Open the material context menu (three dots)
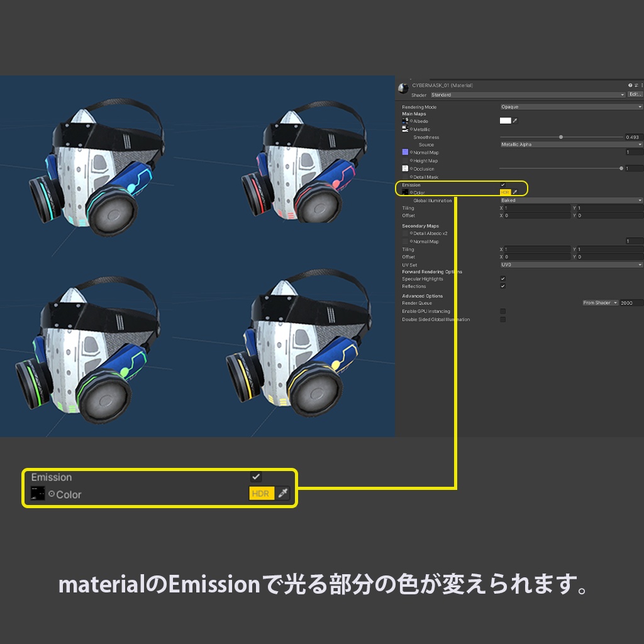Image resolution: width=644 pixels, height=644 pixels. (641, 86)
